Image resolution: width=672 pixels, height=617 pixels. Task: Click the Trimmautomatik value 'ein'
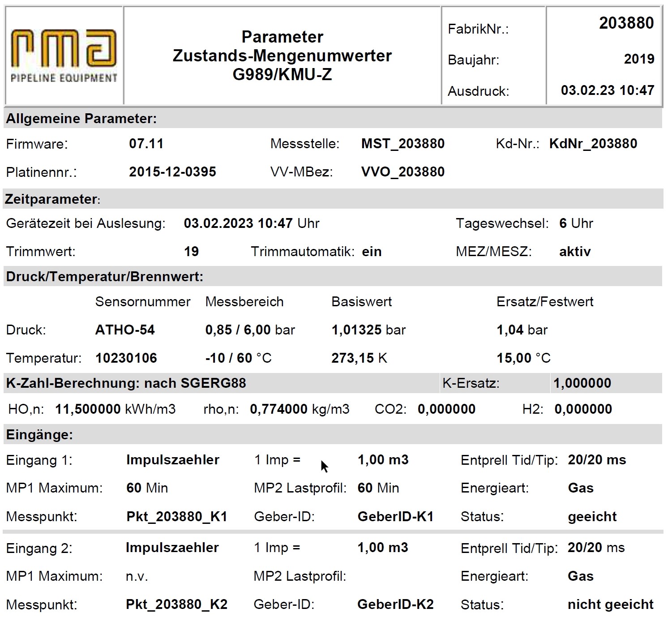372,251
